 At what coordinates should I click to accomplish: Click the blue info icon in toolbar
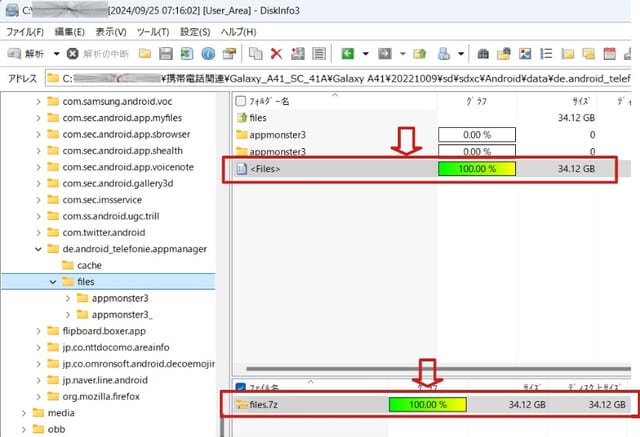[x=208, y=53]
